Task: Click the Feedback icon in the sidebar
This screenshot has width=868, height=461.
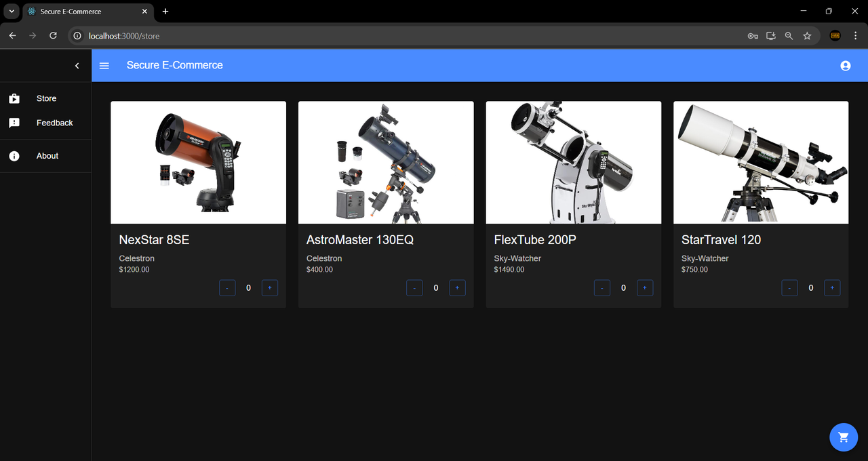Action: pyautogui.click(x=14, y=123)
